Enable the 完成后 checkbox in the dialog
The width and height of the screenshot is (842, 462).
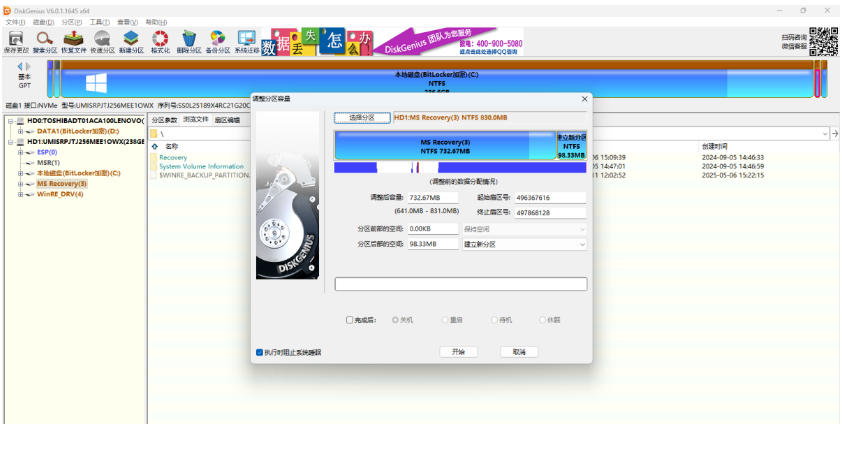click(x=349, y=320)
